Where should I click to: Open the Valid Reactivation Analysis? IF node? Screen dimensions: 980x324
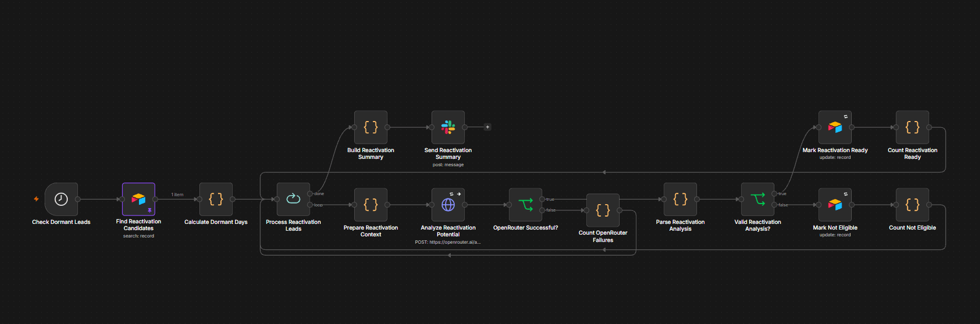pos(757,199)
